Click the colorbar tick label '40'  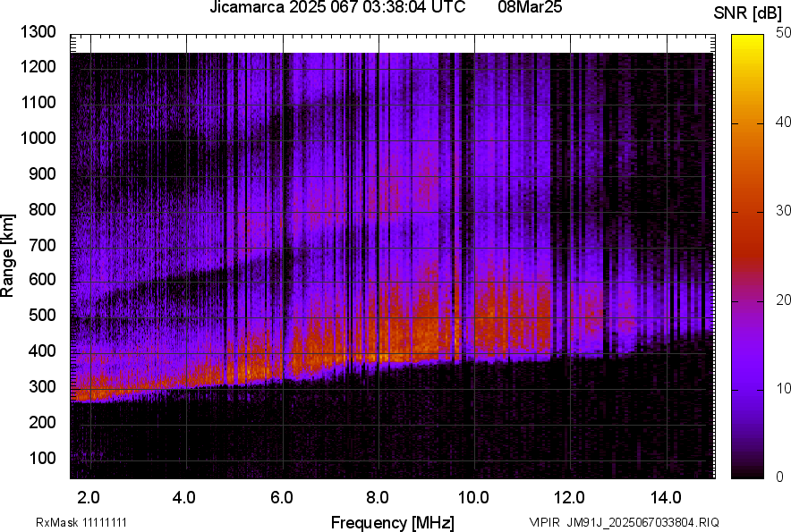784,122
